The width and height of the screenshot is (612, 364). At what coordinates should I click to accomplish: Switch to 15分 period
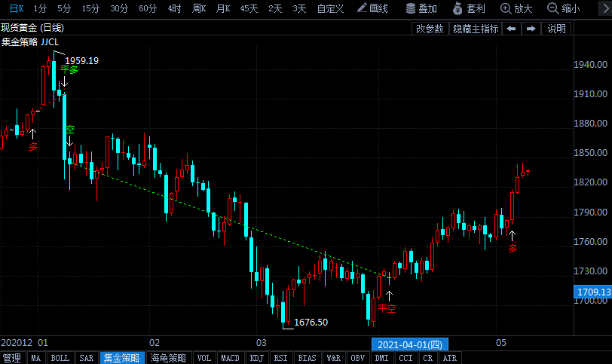[90, 8]
